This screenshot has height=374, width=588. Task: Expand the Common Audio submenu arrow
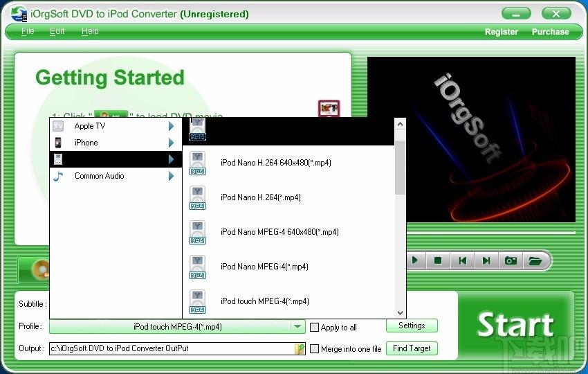171,176
